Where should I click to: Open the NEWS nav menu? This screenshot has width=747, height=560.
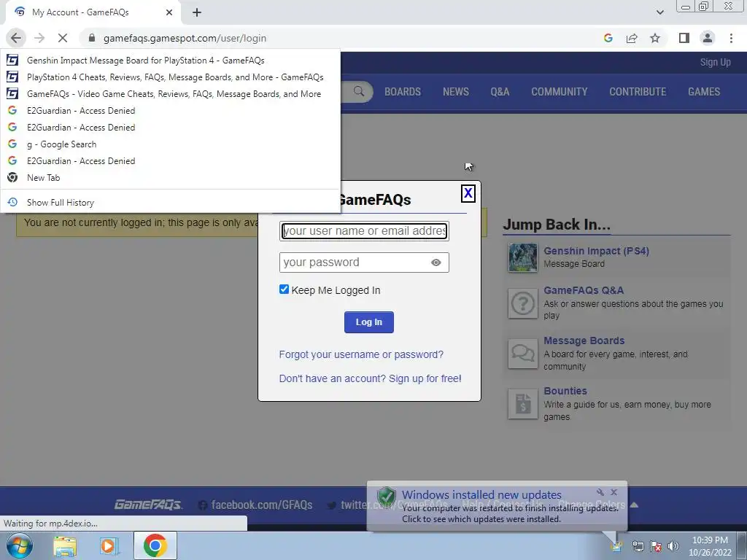pyautogui.click(x=456, y=91)
